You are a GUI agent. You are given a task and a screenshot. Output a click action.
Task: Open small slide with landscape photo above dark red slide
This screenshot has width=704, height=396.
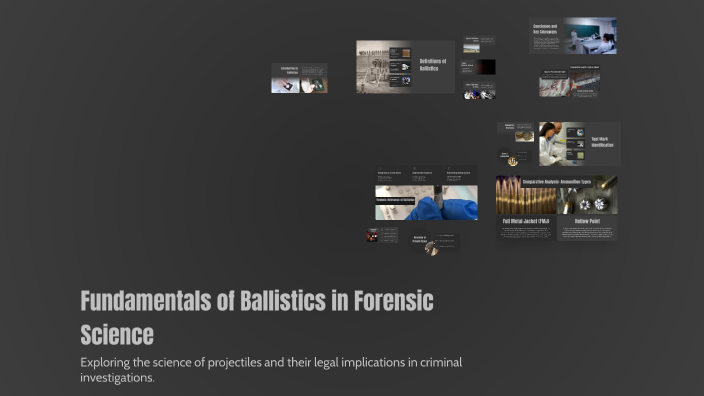pos(479,44)
